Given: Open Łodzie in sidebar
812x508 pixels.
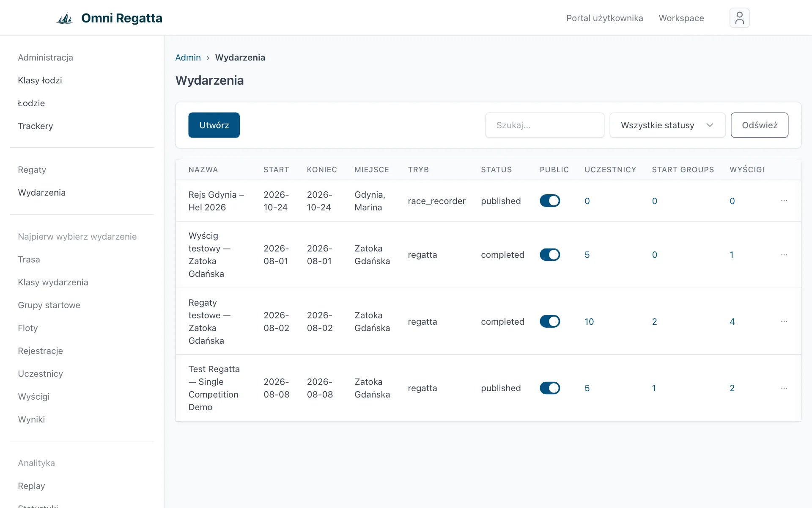Looking at the screenshot, I should coord(31,103).
